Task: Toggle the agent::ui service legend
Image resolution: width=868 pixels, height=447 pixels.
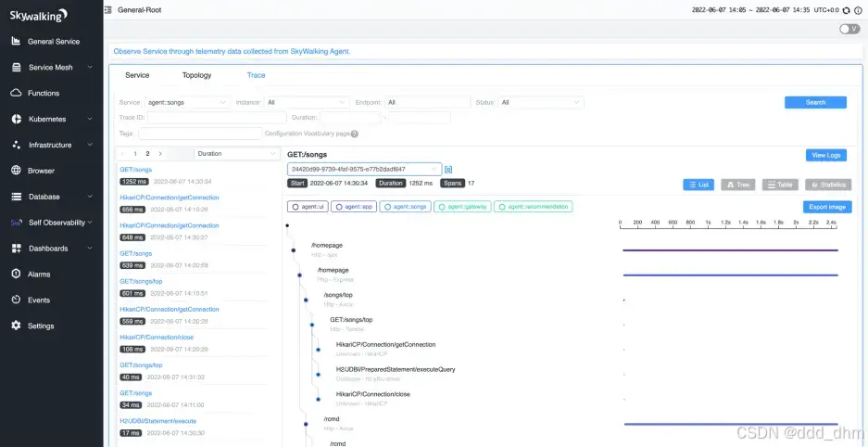Action: click(308, 206)
